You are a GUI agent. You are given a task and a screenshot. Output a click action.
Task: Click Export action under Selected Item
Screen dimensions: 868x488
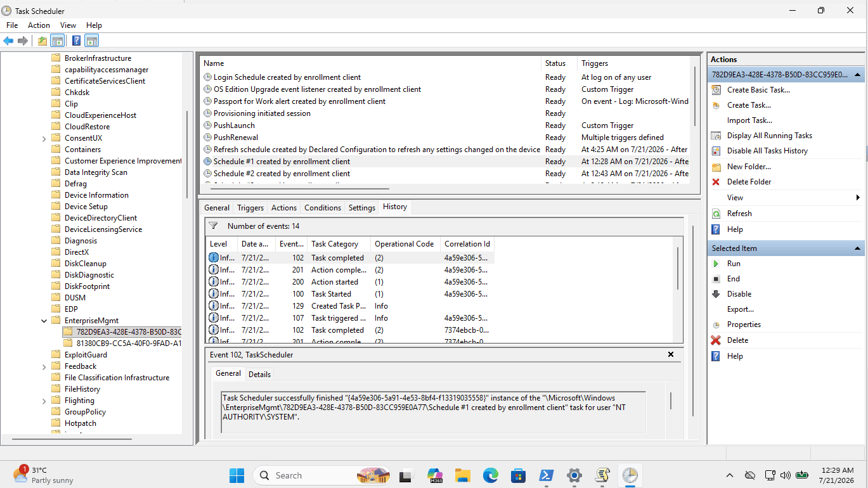[741, 309]
